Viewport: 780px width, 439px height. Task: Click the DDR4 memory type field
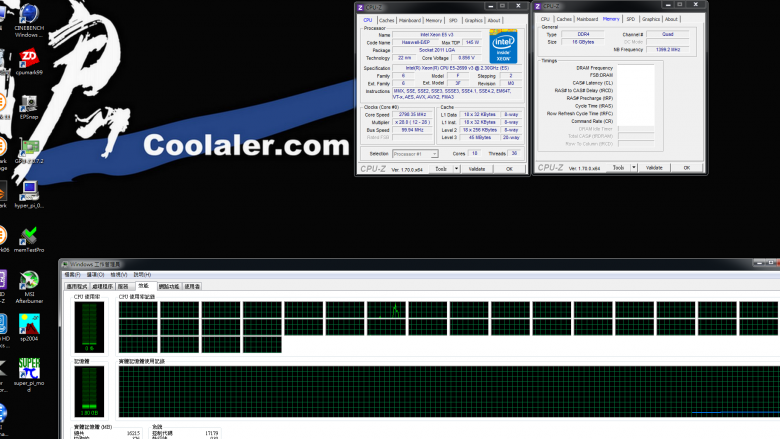click(583, 34)
